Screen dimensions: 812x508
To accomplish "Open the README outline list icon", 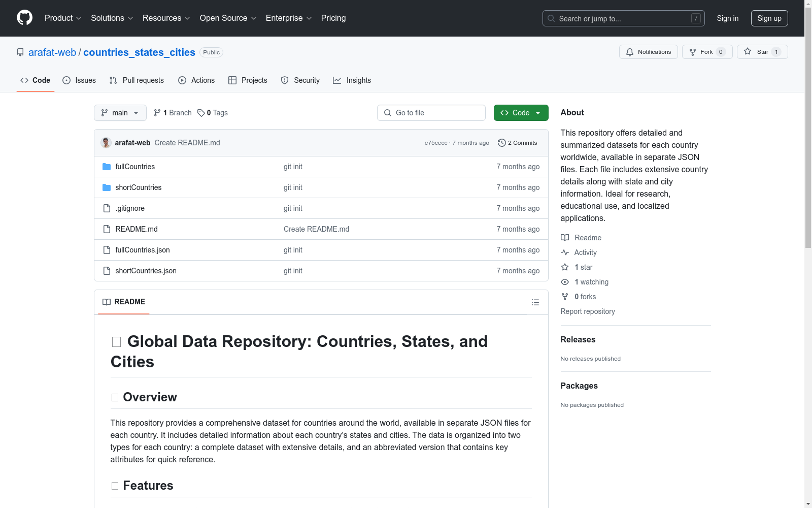I will point(535,302).
